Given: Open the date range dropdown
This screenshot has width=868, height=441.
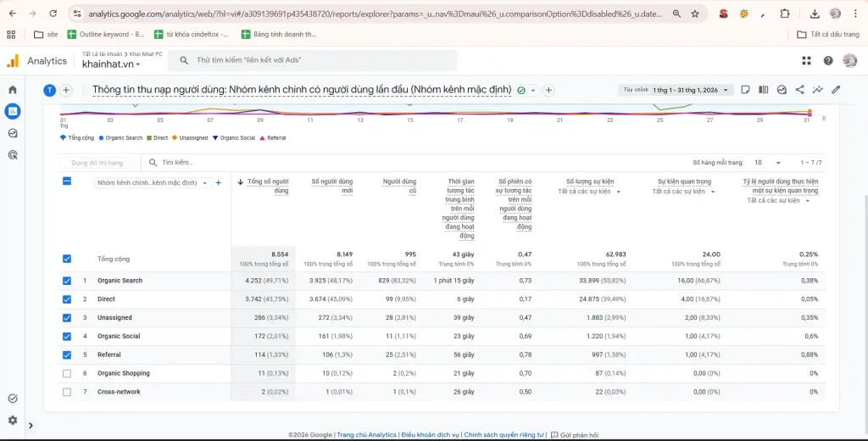Looking at the screenshot, I should [x=676, y=90].
